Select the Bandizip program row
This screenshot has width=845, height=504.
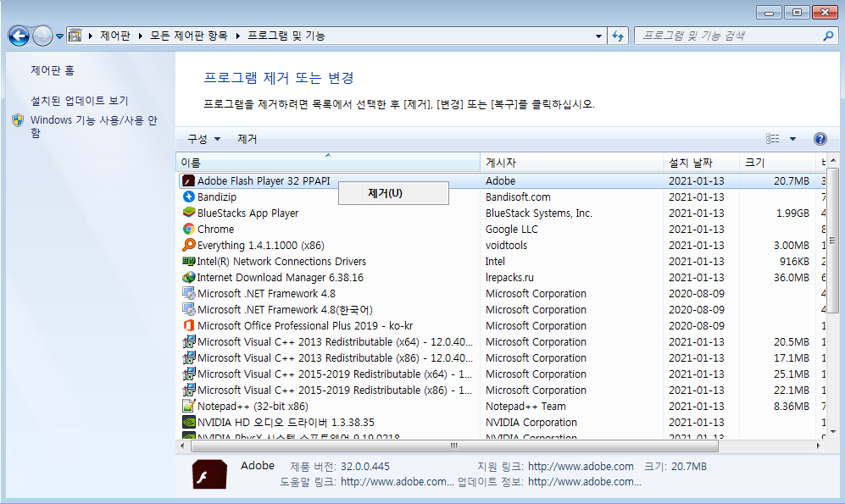pos(501,197)
